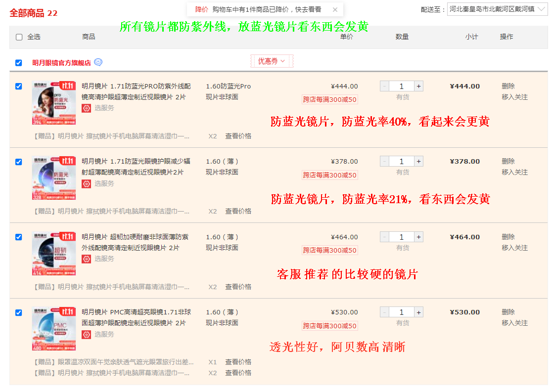The width and height of the screenshot is (553, 392).
Task: Move the ¥444.00 item to 关注
Action: point(514,97)
